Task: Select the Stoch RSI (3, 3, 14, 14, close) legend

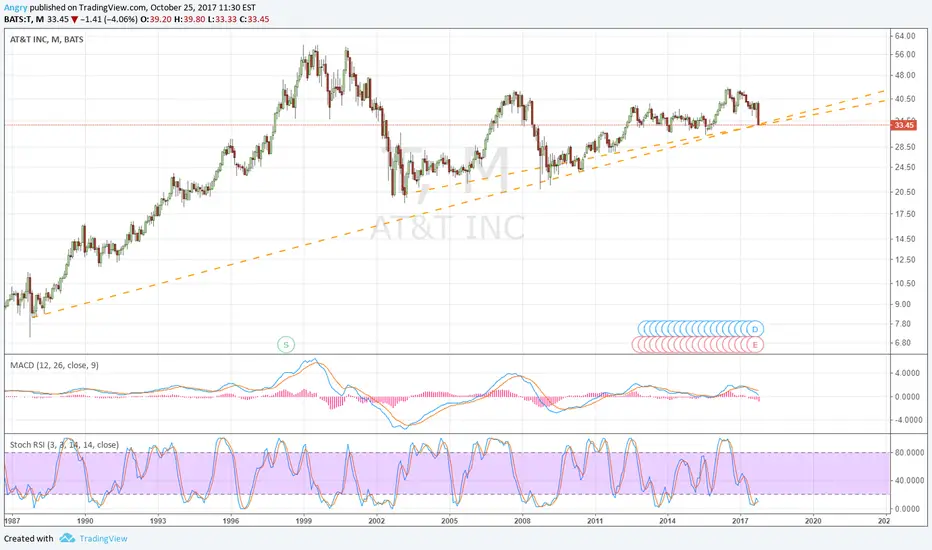Action: point(64,445)
